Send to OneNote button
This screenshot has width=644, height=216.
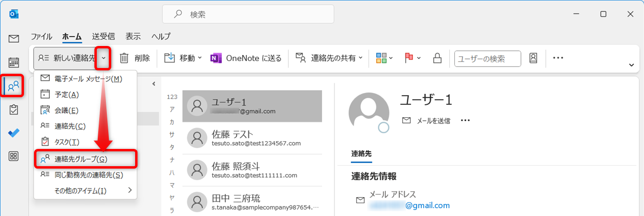246,58
